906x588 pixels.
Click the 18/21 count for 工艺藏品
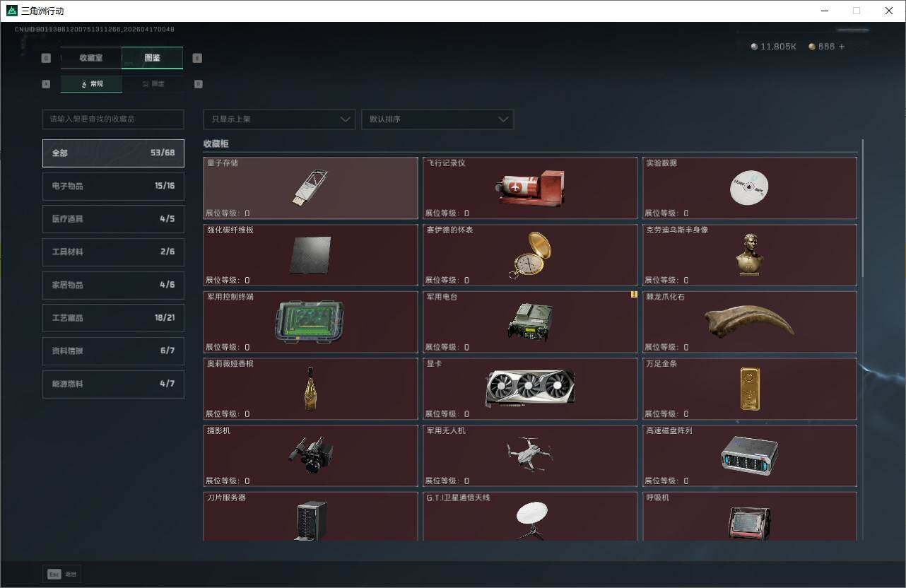pos(165,318)
